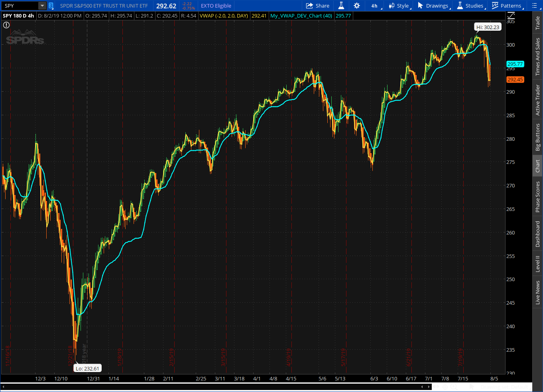
Task: Open the Drawings dropdown
Action: point(434,6)
